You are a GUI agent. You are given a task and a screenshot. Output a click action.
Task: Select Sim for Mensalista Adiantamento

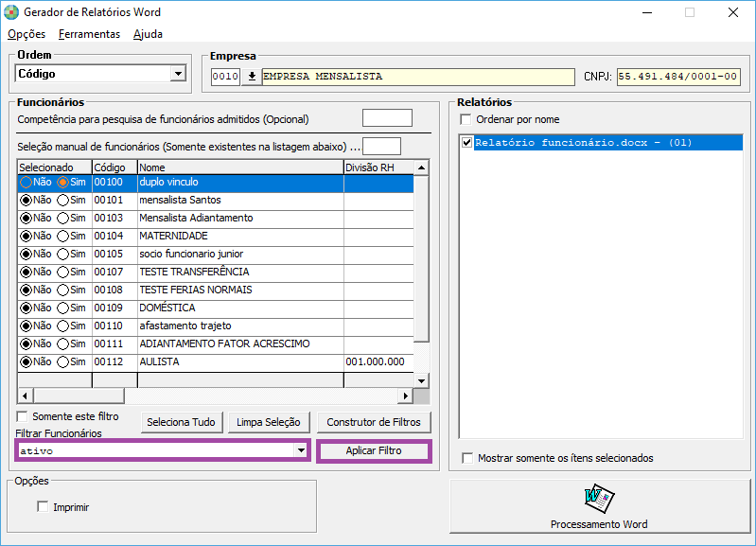click(62, 218)
